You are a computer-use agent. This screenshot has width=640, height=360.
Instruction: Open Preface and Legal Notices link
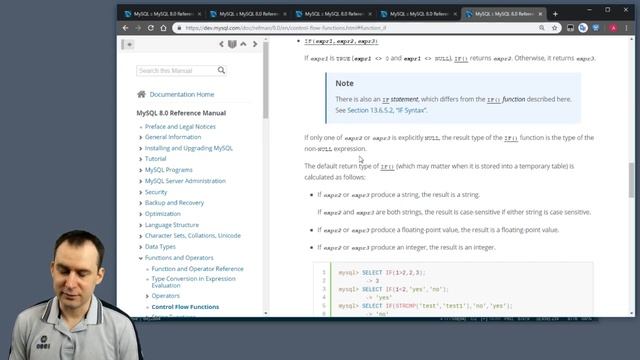[180, 127]
